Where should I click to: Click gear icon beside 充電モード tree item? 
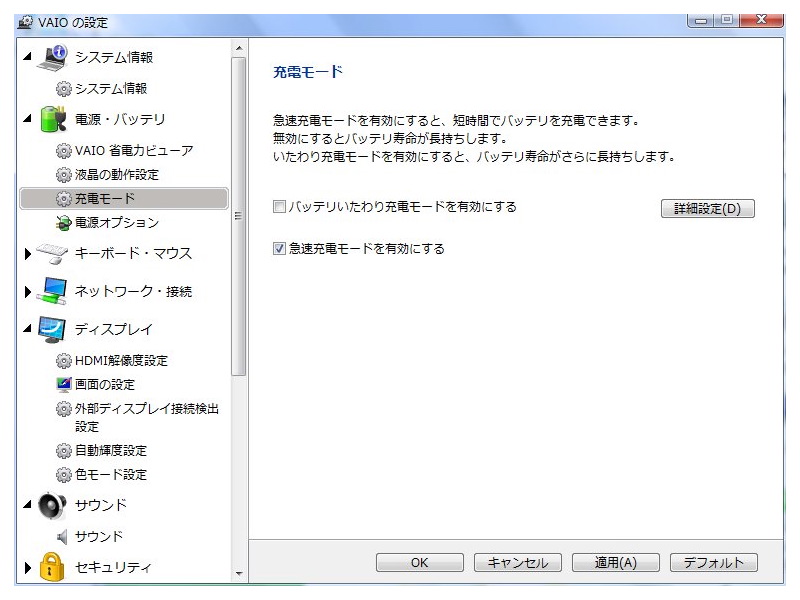coord(63,199)
